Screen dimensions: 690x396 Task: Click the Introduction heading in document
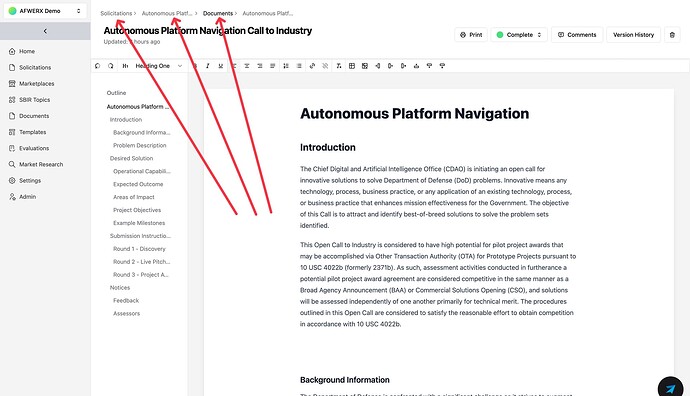coord(328,147)
